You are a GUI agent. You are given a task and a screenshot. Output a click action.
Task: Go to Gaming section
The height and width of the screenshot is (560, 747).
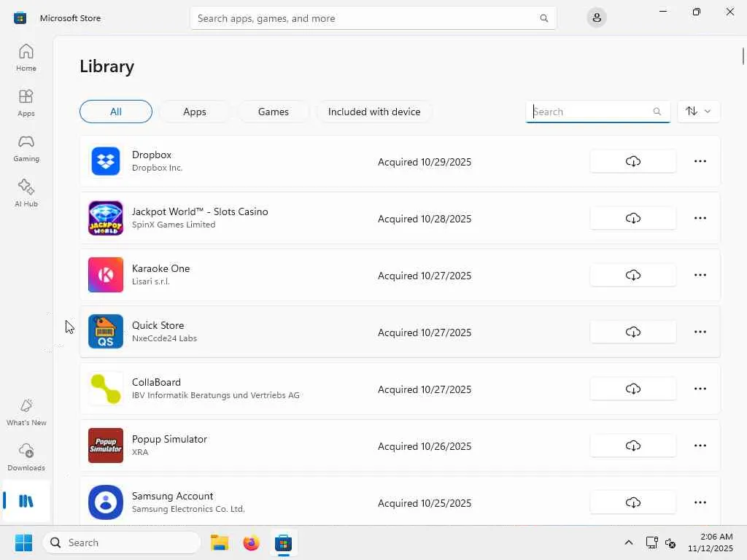(26, 148)
